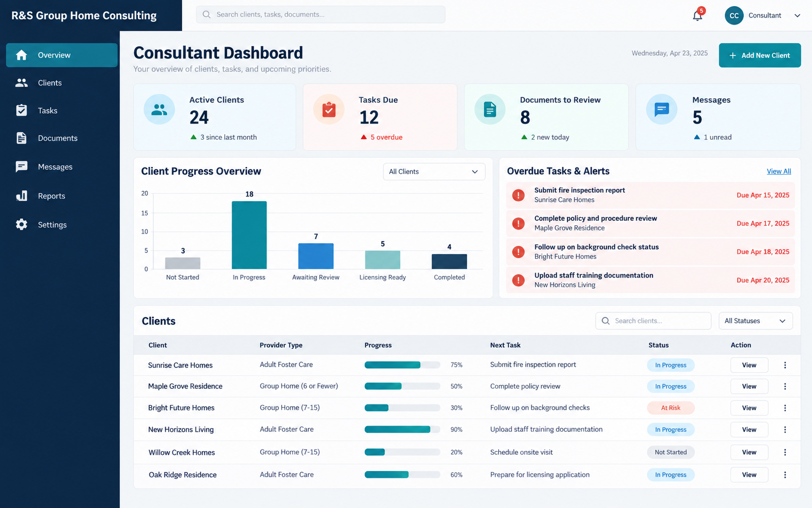The width and height of the screenshot is (812, 508).
Task: Go to Overview in the sidebar
Action: point(62,55)
